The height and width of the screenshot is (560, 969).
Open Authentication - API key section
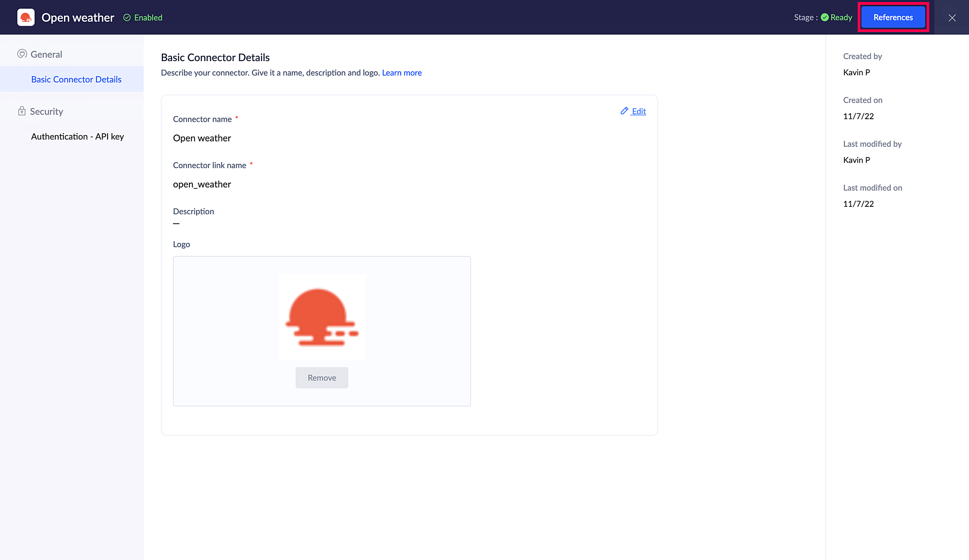(78, 137)
